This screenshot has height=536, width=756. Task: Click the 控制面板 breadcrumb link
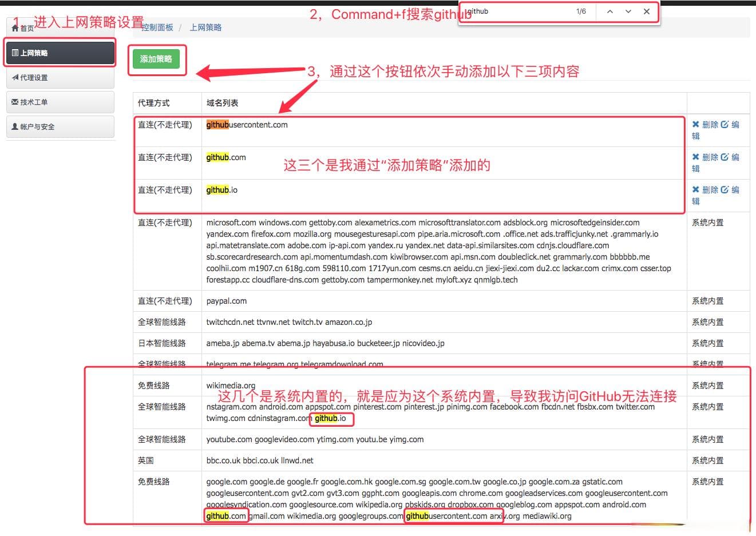[157, 27]
